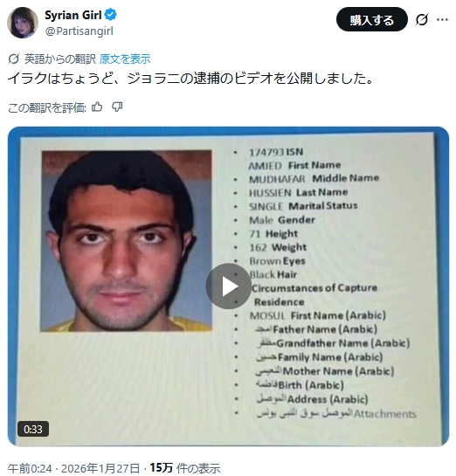Click the ID details list in the video thumbnail
456x476 pixels.
pyautogui.click(x=325, y=283)
